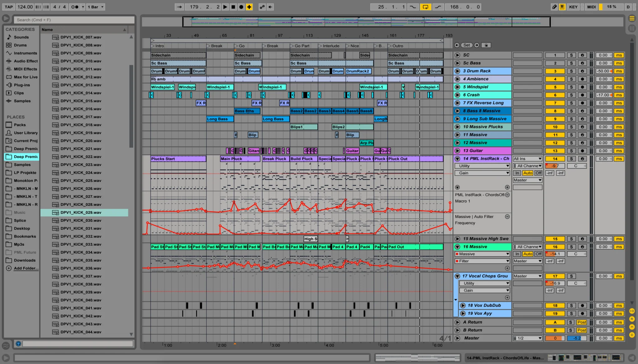
Task: Toggle Mixer section show button
Action: pyautogui.click(x=632, y=327)
